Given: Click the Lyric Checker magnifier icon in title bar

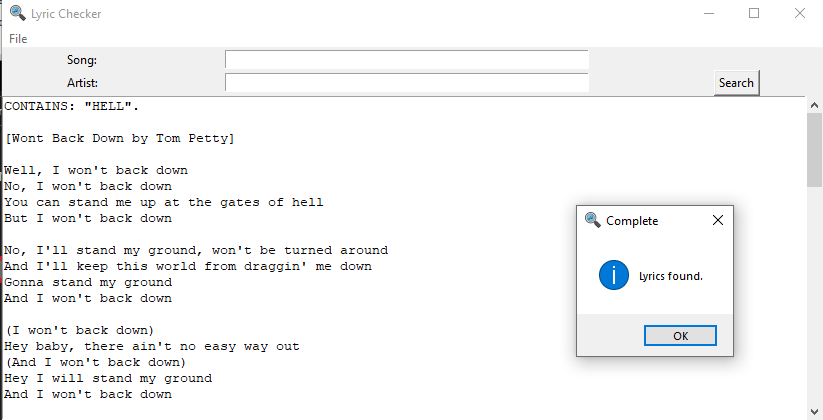Looking at the screenshot, I should coord(18,13).
